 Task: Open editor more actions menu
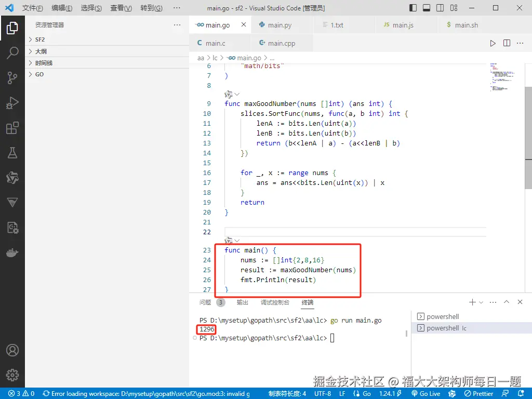[520, 43]
